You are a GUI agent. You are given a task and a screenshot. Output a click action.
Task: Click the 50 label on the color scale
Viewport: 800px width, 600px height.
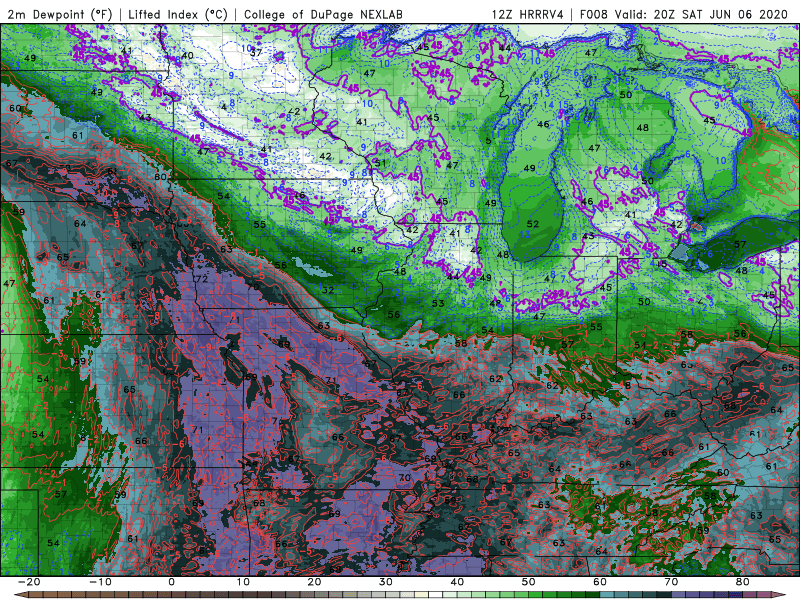pos(529,582)
